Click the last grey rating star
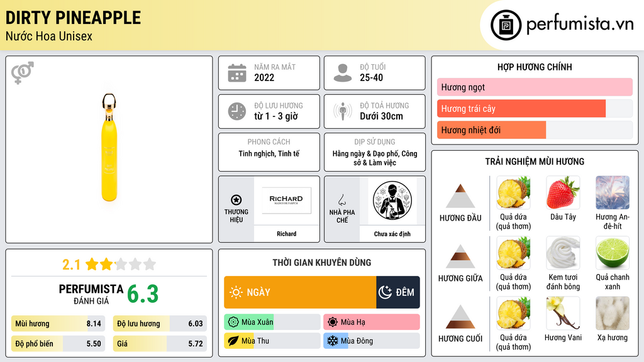 pos(150,264)
